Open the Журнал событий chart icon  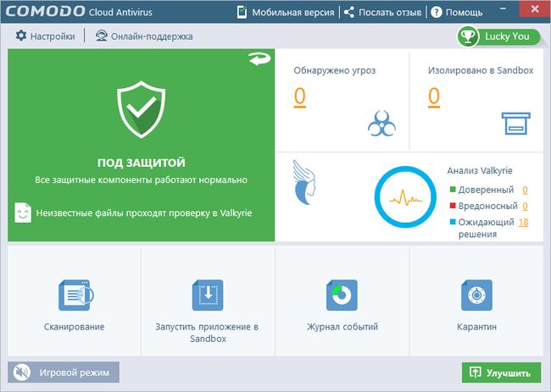click(x=342, y=295)
